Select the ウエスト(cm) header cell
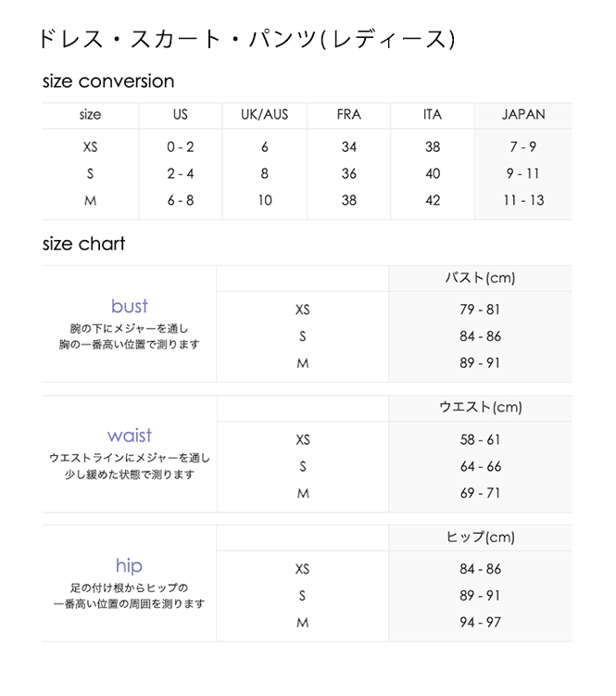 tap(480, 408)
